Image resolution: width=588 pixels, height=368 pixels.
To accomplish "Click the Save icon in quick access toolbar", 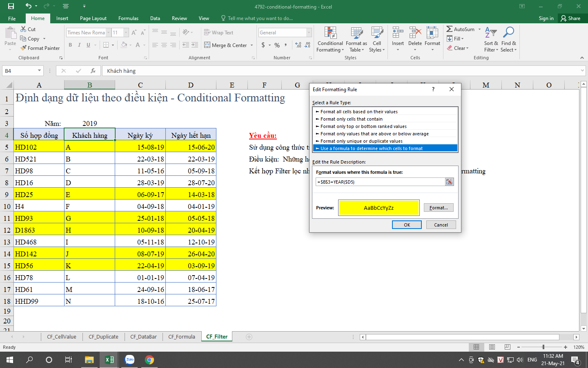I will pyautogui.click(x=11, y=6).
